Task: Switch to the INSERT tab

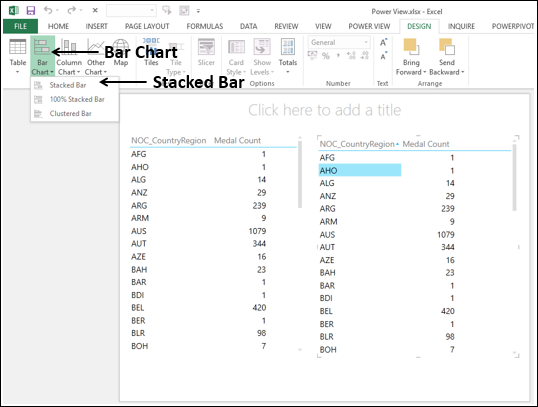Action: [96, 26]
